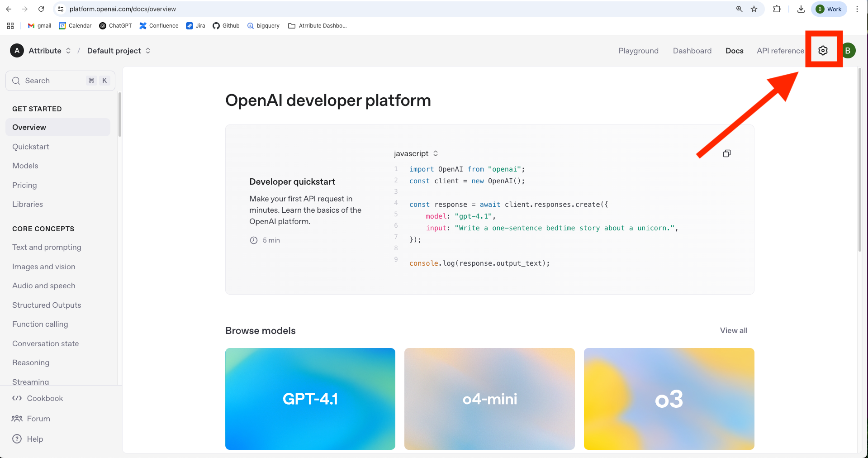This screenshot has height=458, width=868.
Task: Open the GPT-4.1 model card
Action: 310,399
